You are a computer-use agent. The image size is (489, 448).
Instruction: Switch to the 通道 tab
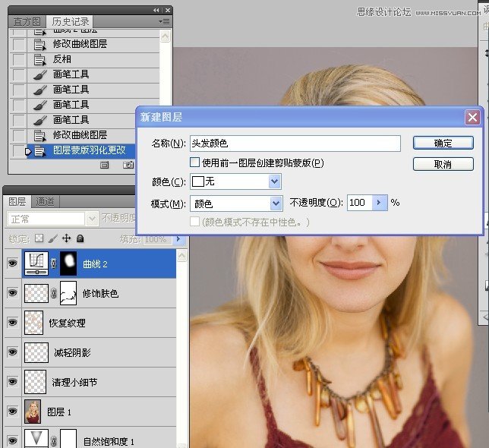[x=46, y=202]
